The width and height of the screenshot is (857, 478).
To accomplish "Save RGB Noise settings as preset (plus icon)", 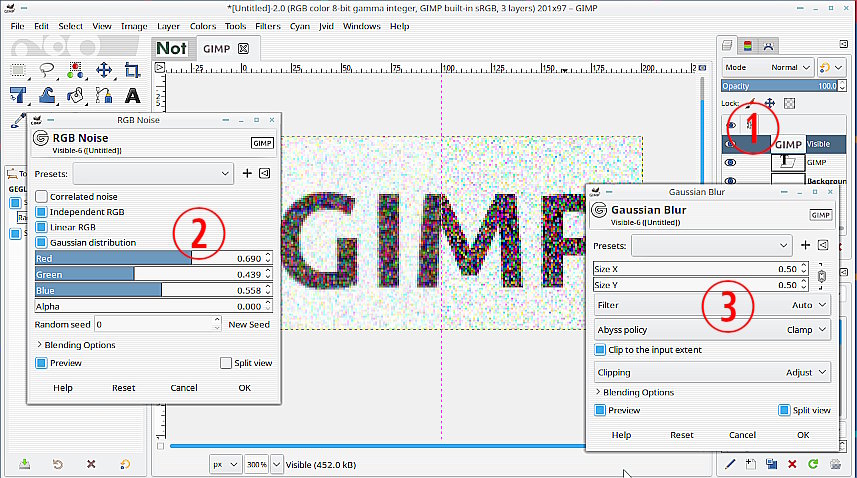I will pyautogui.click(x=247, y=173).
